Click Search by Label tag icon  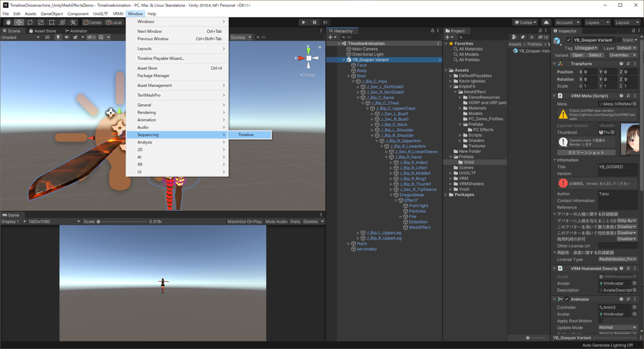coord(523,37)
